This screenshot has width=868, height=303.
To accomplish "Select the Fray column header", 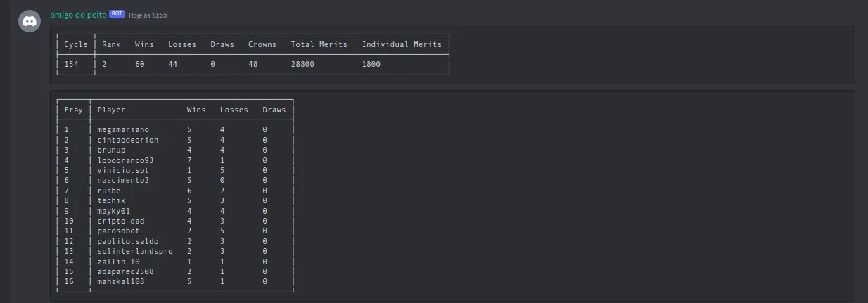I will click(x=73, y=110).
